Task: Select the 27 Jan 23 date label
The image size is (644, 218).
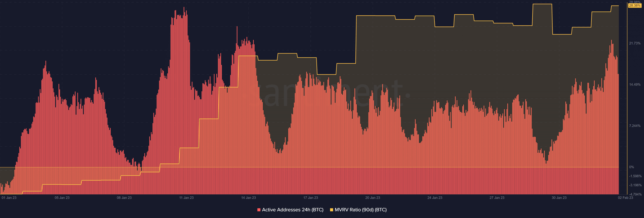Action: (x=497, y=198)
